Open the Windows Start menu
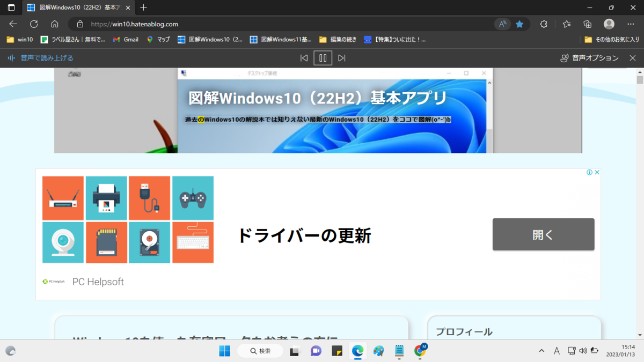This screenshot has height=362, width=644. pos(224,351)
